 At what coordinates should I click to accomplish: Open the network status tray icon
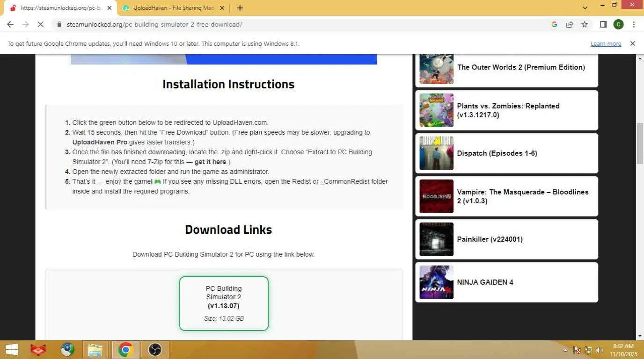click(588, 350)
